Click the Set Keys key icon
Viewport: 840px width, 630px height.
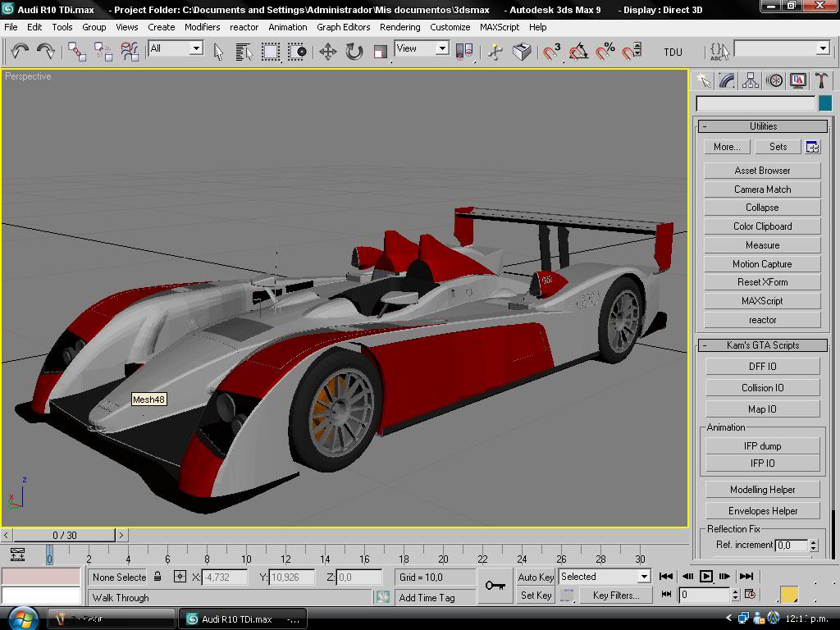click(495, 585)
